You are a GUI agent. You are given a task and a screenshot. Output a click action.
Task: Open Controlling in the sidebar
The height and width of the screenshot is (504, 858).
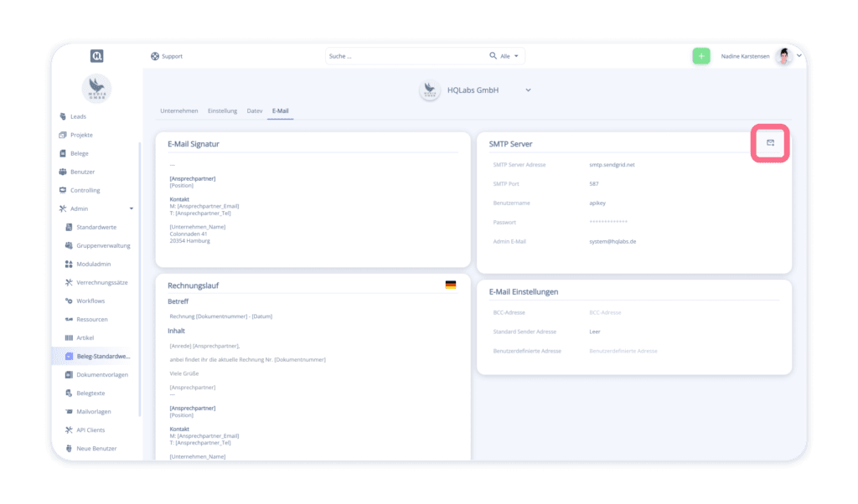click(x=85, y=190)
